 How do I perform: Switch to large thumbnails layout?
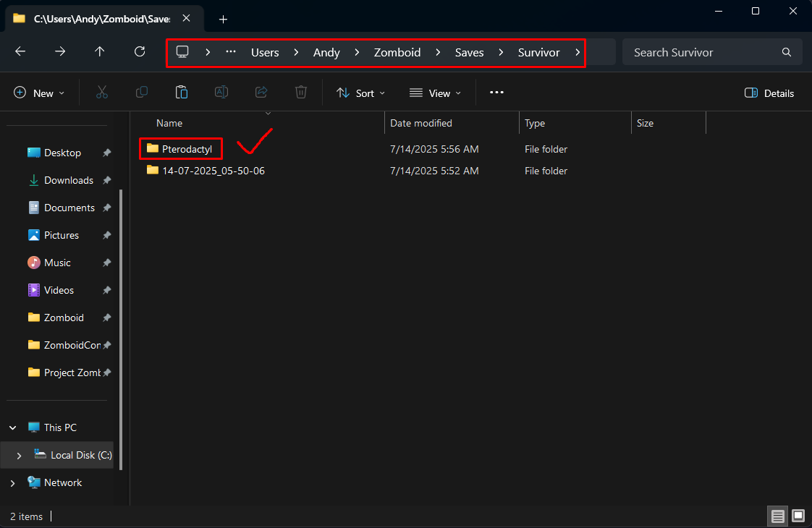[798, 516]
